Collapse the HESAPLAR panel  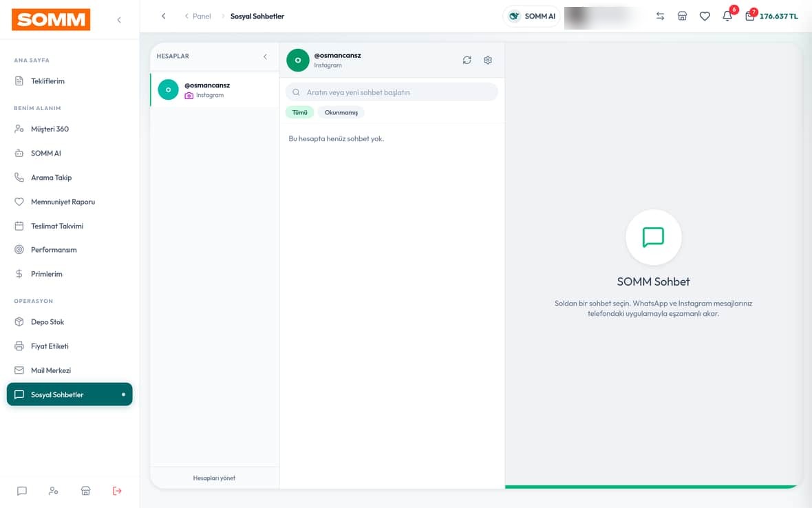click(x=265, y=56)
